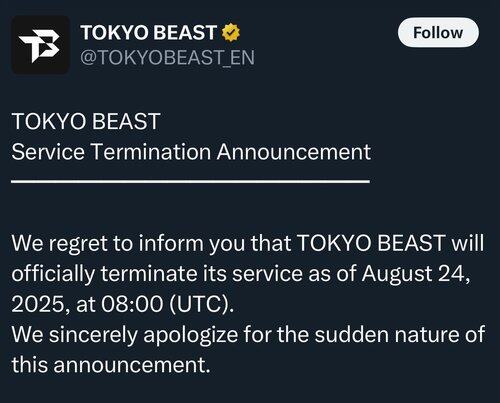Click the 'We regret to inform you' text
This screenshot has height=403, width=500.
[x=107, y=244]
